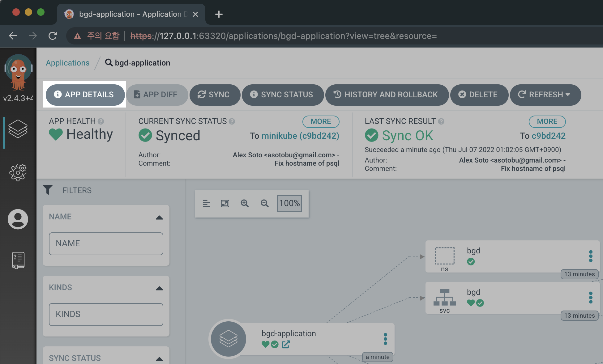Open Documentation icon in sidebar
Viewport: 603px width, 364px height.
[x=18, y=260]
